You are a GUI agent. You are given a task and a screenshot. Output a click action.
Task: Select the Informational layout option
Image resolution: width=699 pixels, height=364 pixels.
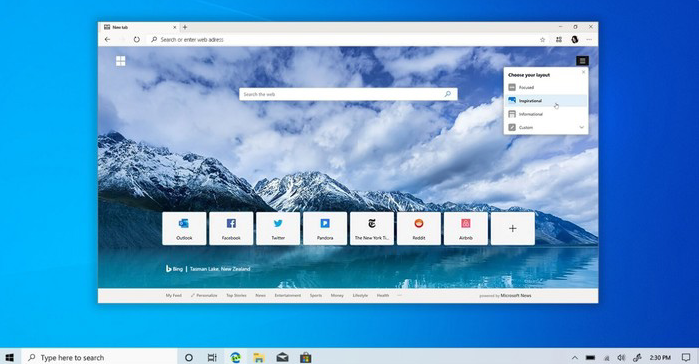coord(546,114)
